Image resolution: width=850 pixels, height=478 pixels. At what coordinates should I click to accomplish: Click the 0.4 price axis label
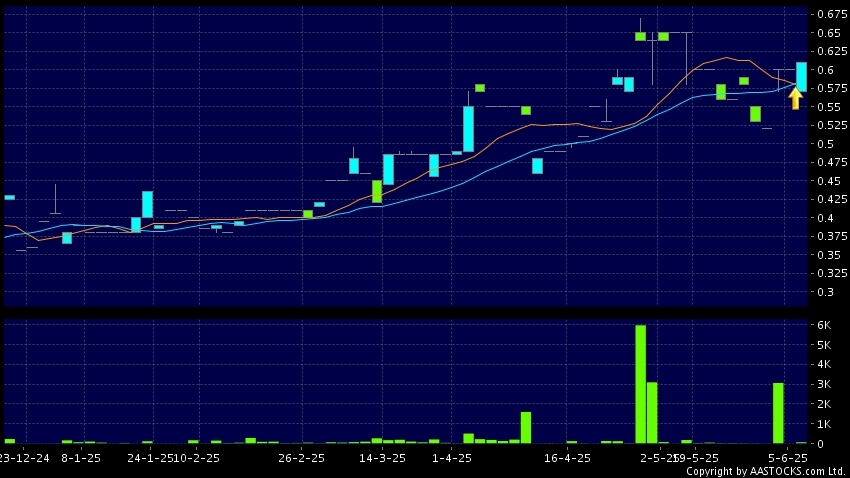coord(826,218)
